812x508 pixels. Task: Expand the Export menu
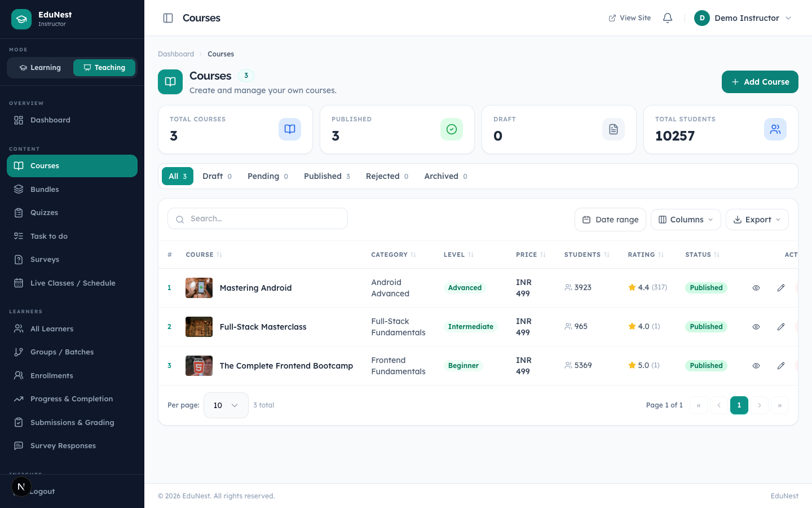point(757,220)
